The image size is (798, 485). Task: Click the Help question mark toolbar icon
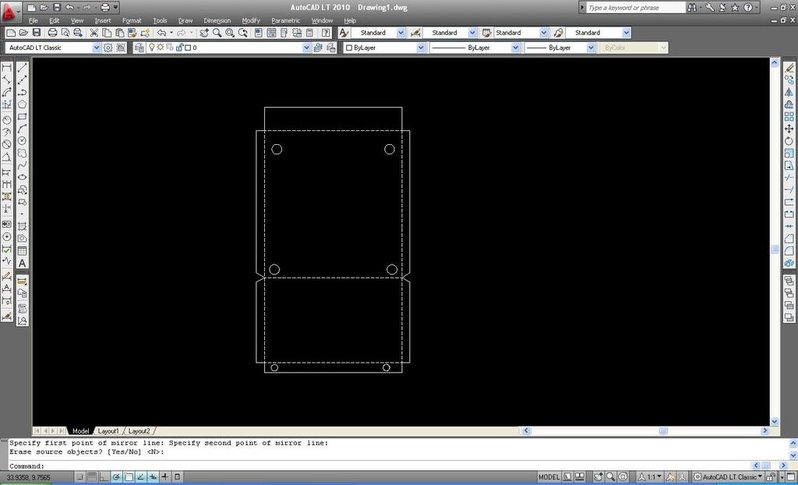click(x=326, y=33)
